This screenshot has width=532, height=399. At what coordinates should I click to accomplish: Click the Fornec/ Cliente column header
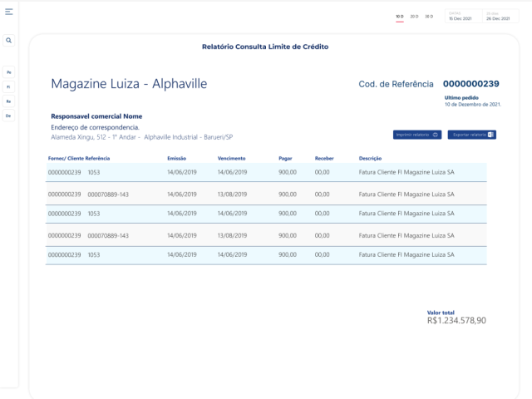pyautogui.click(x=66, y=159)
